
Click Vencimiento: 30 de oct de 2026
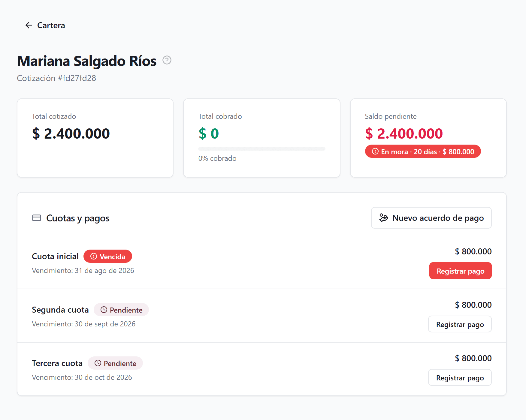82,377
